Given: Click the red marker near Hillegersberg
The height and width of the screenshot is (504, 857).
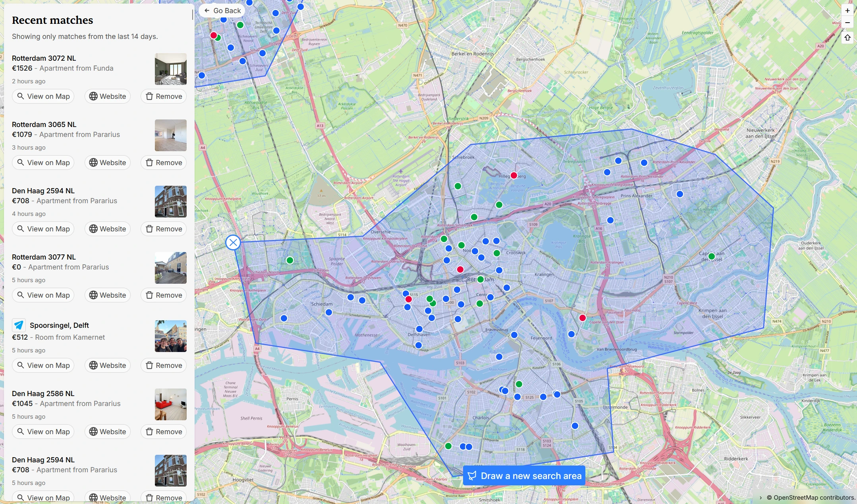Looking at the screenshot, I should coord(514,175).
